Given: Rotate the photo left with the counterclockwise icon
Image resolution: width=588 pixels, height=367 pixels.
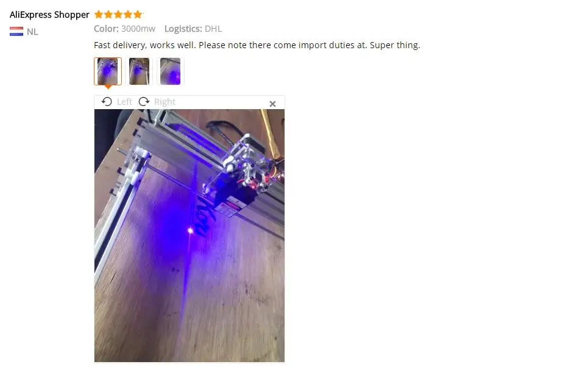Looking at the screenshot, I should point(107,102).
